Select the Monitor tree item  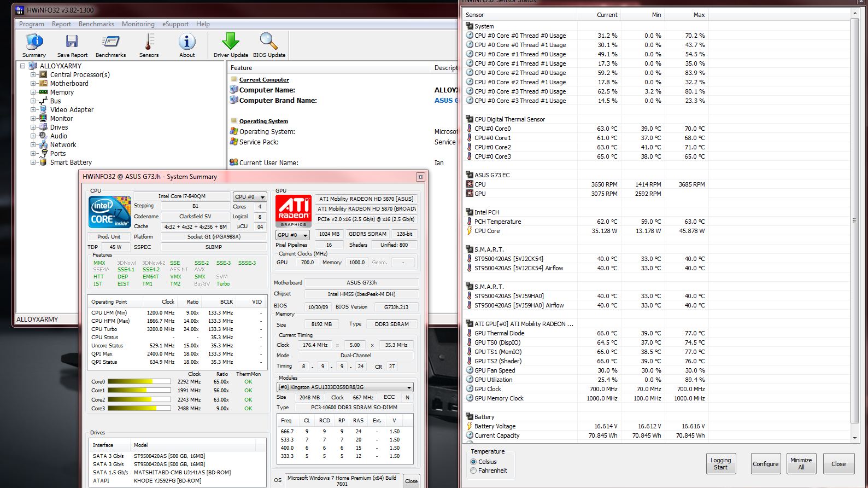click(61, 118)
